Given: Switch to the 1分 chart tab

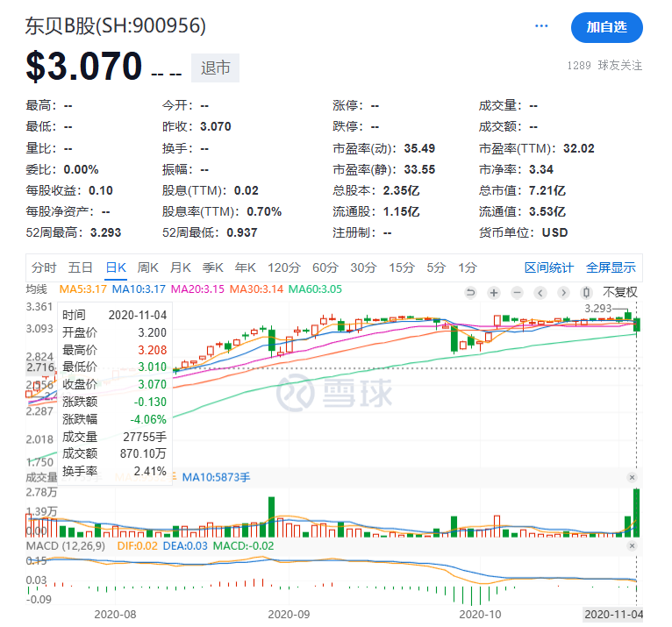Looking at the screenshot, I should [468, 267].
